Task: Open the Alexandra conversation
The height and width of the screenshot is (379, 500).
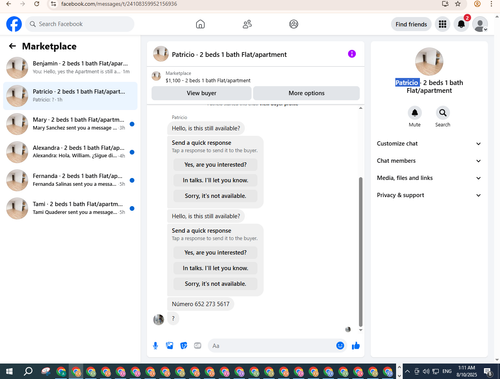Action: point(70,152)
